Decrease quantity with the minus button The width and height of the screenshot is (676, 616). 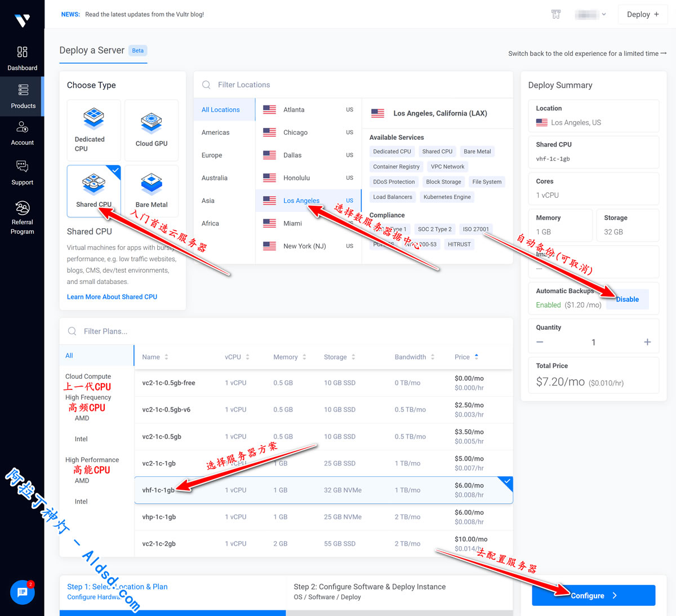(x=540, y=342)
